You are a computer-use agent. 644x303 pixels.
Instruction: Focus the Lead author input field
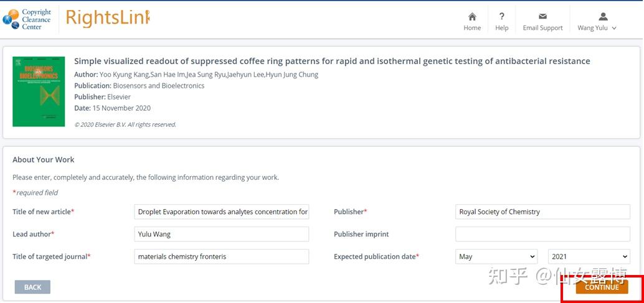[x=222, y=234]
